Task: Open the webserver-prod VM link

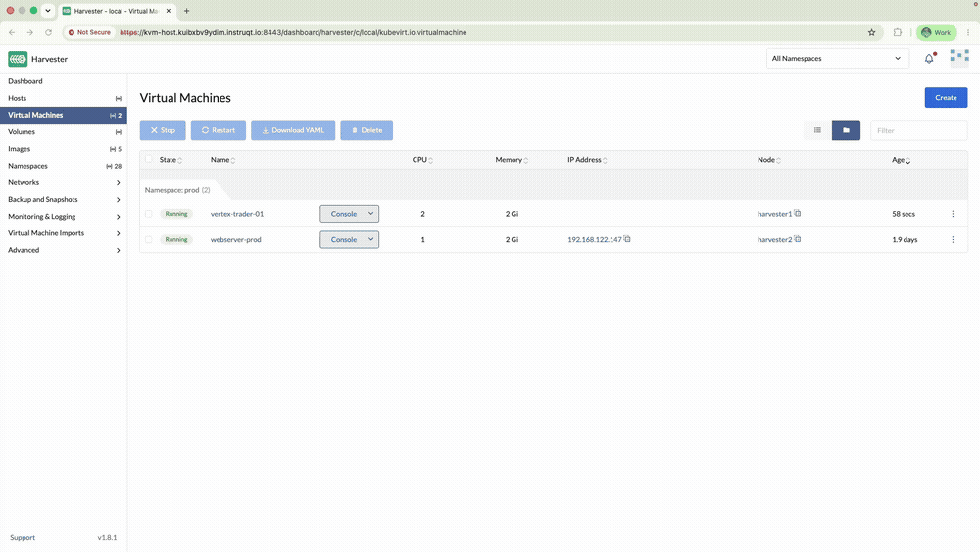Action: click(x=235, y=239)
